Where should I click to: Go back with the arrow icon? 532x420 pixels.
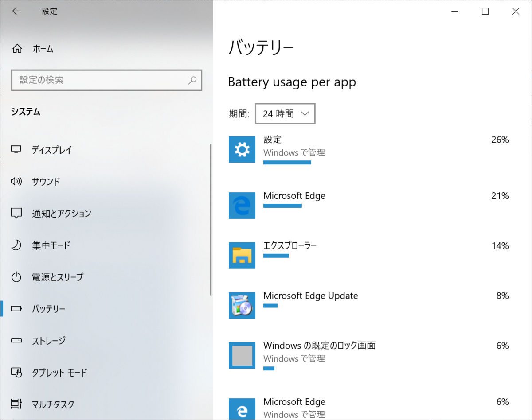[16, 12]
